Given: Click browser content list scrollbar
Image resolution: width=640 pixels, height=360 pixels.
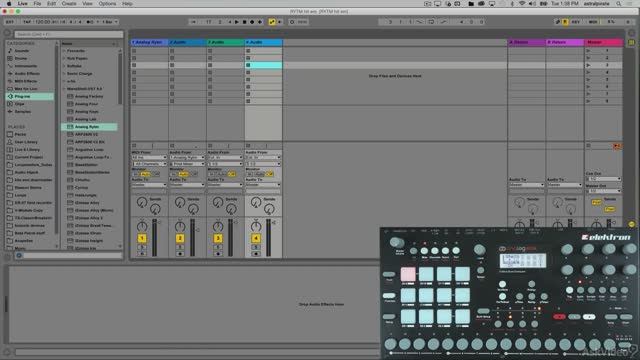Looking at the screenshot, I should click(120, 78).
